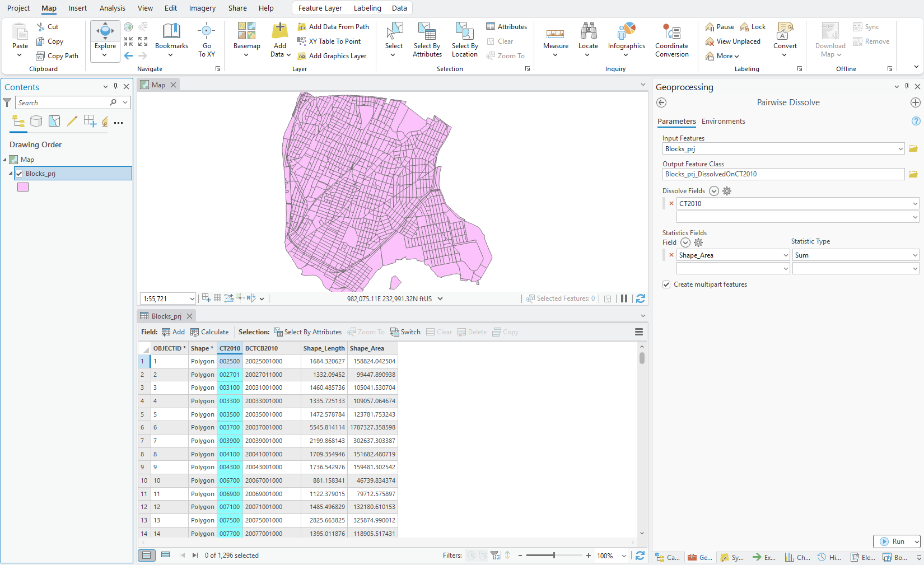924x565 pixels.
Task: Open the map scale dropdown
Action: 191,298
